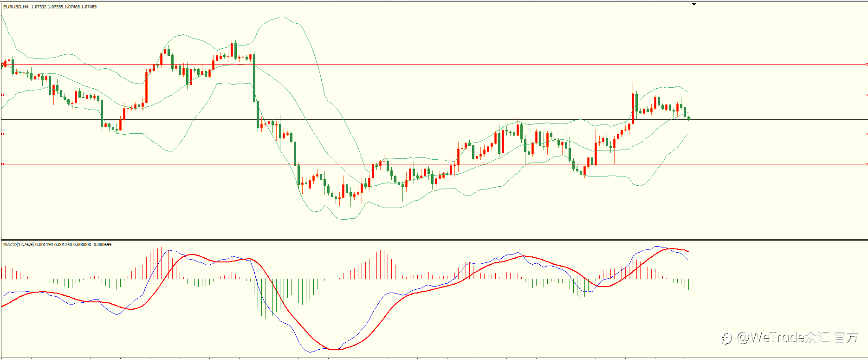
Task: Select left-end handle of third red horizontal line
Action: [2, 134]
